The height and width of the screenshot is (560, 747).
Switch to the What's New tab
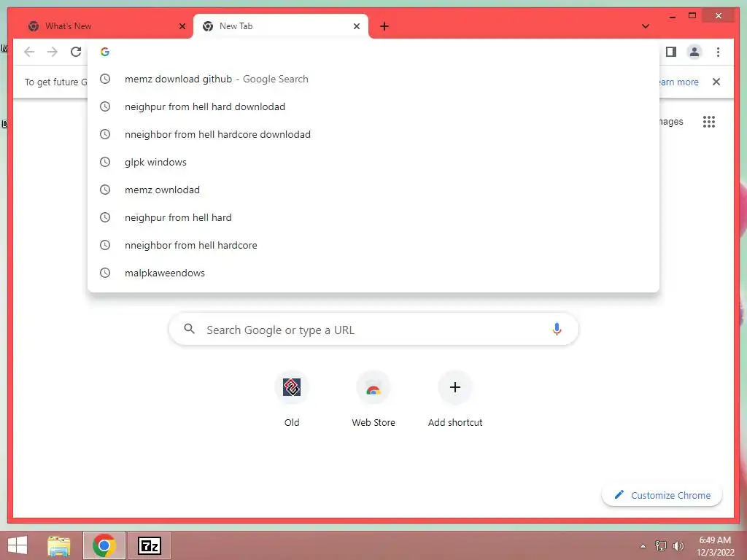[105, 26]
